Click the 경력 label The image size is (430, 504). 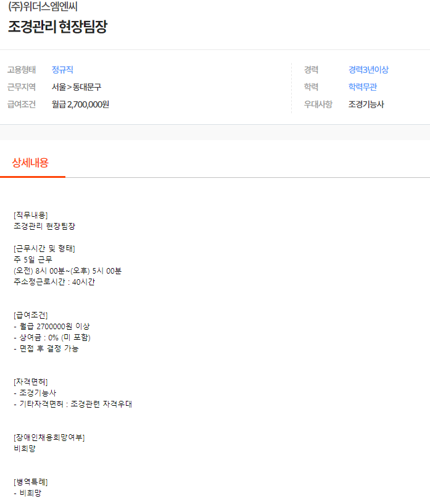(x=311, y=70)
